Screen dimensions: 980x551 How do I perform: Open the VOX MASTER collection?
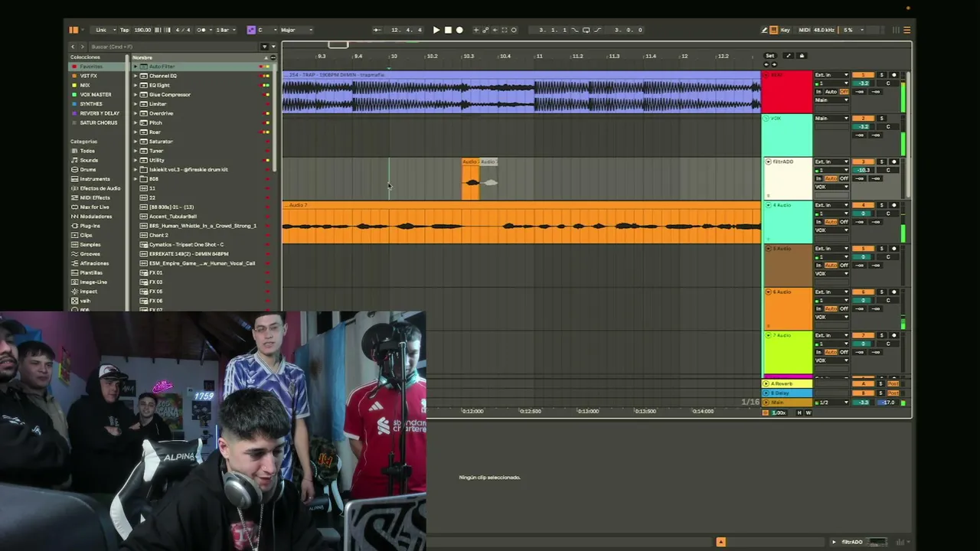pos(96,95)
